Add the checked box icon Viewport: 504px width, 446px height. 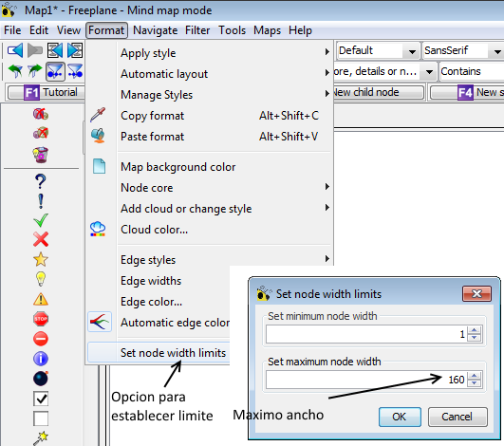41,399
